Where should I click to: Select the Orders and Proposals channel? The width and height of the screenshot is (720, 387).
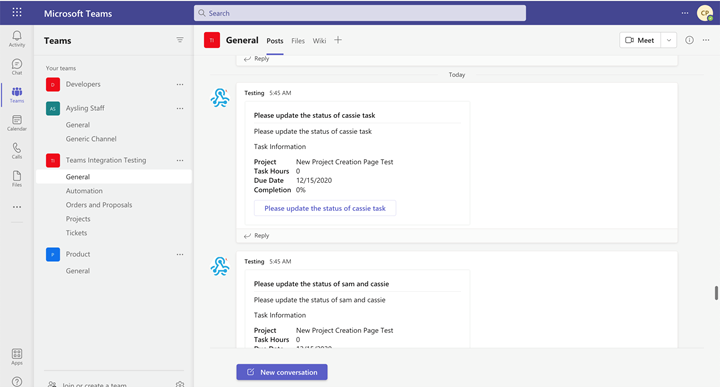tap(99, 205)
